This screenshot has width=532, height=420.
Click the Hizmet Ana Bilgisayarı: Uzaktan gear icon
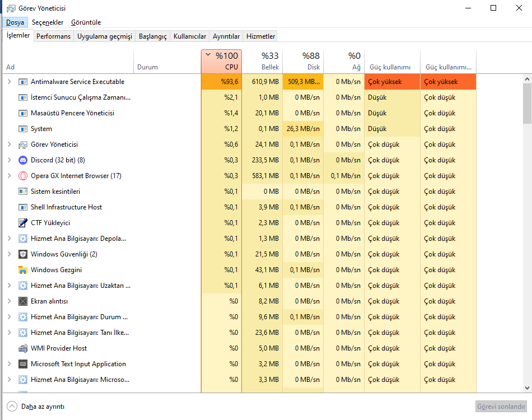(x=23, y=286)
